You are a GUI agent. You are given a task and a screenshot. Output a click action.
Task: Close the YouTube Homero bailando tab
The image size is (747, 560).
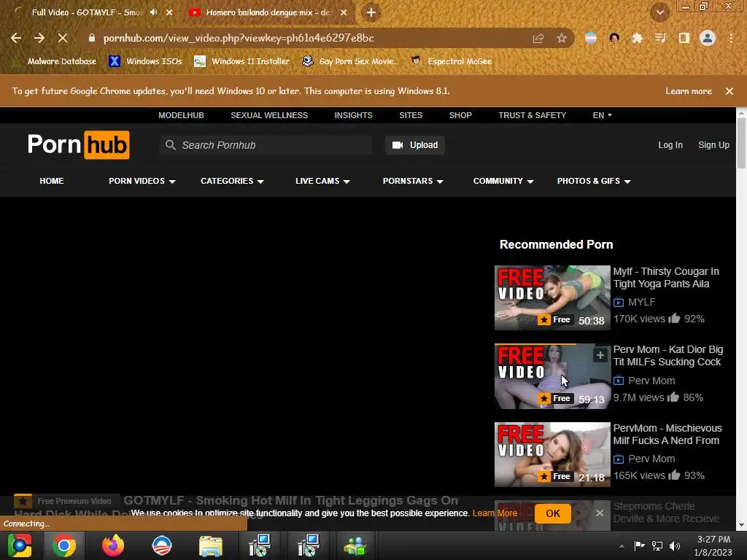click(x=344, y=12)
